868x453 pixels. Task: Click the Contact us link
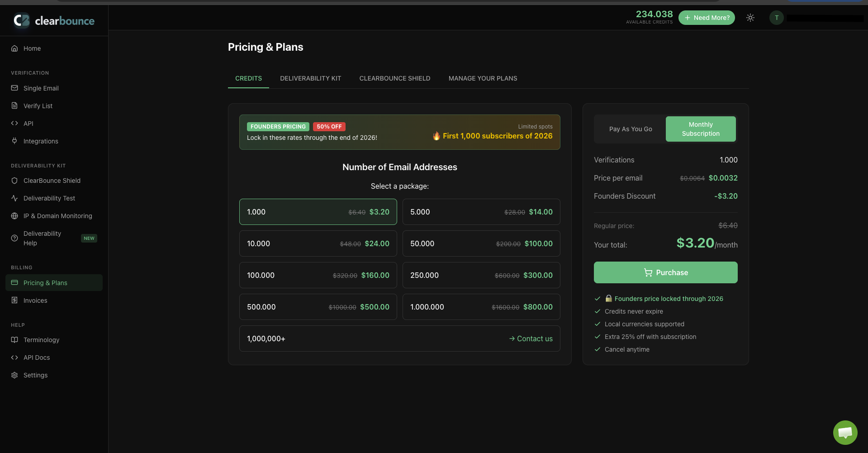(531, 339)
